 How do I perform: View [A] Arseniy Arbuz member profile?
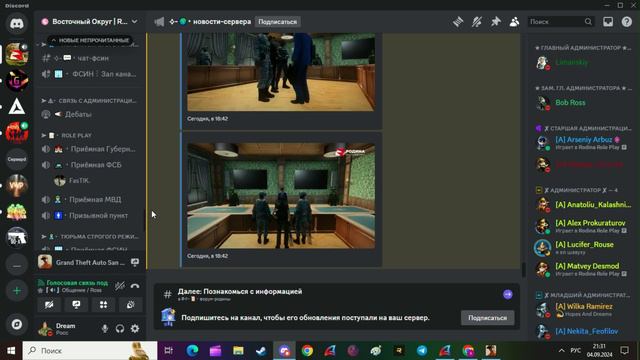[x=583, y=142]
